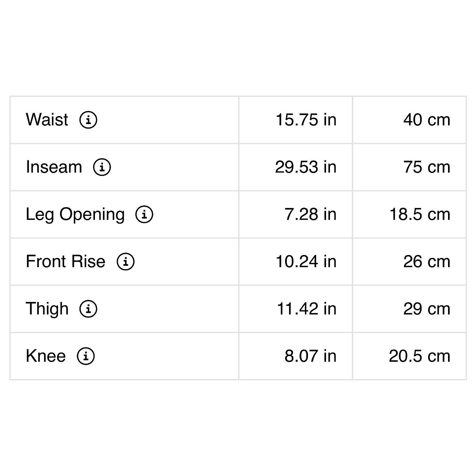Click the 26 cm front rise value
The width and height of the screenshot is (476, 476).
(427, 262)
